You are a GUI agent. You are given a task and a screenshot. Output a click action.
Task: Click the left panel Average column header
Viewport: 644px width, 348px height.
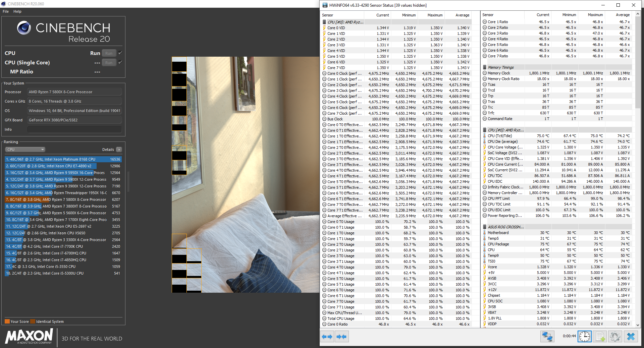[459, 15]
